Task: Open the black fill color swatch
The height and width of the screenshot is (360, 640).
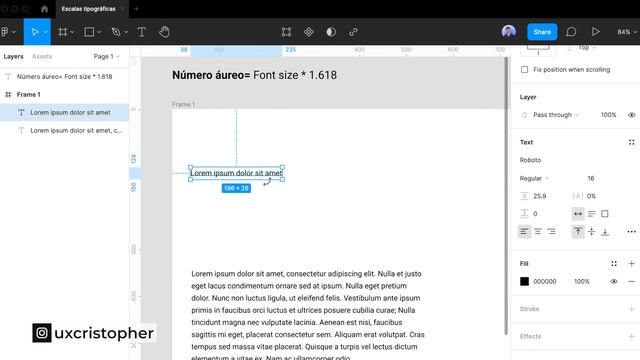Action: click(x=524, y=282)
